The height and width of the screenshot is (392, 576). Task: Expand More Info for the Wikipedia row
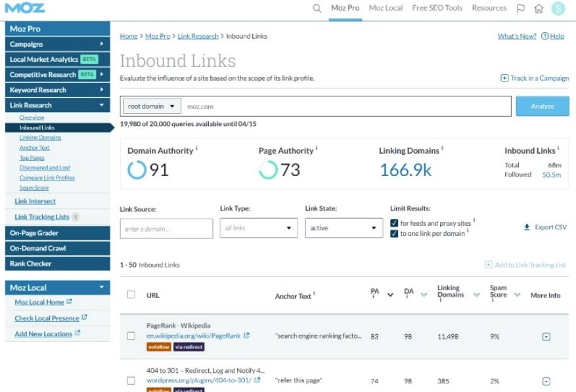[x=546, y=337]
